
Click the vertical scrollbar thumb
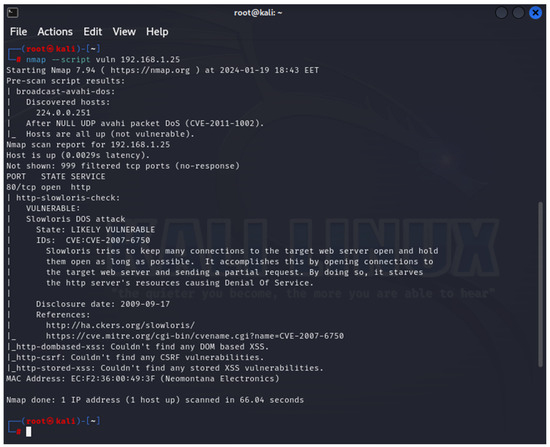[x=541, y=285]
